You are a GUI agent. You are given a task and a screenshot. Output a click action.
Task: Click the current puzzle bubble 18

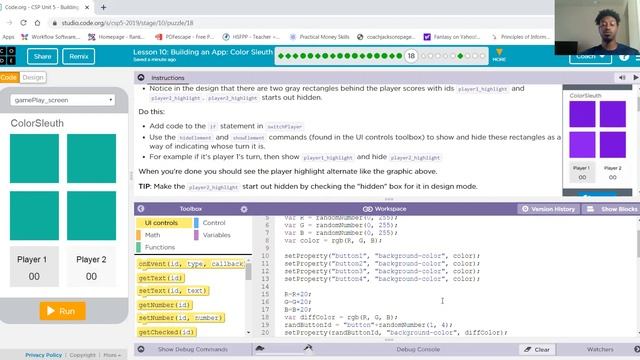click(411, 56)
